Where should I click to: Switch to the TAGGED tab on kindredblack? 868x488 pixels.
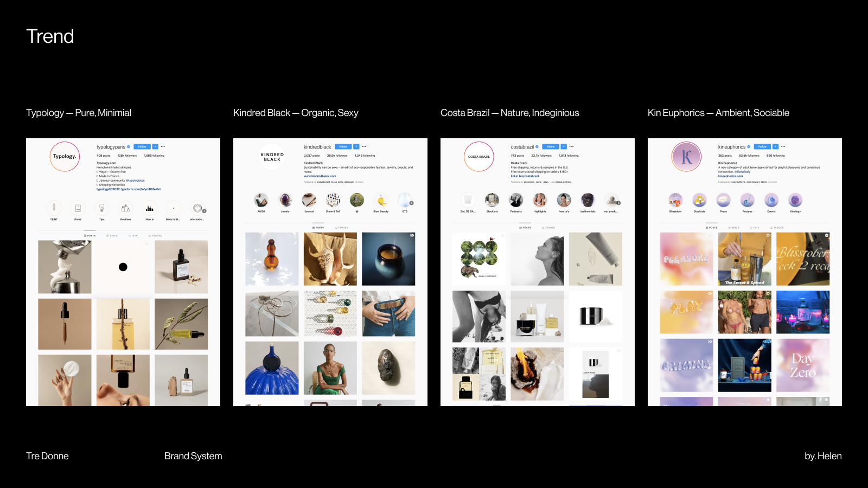342,228
